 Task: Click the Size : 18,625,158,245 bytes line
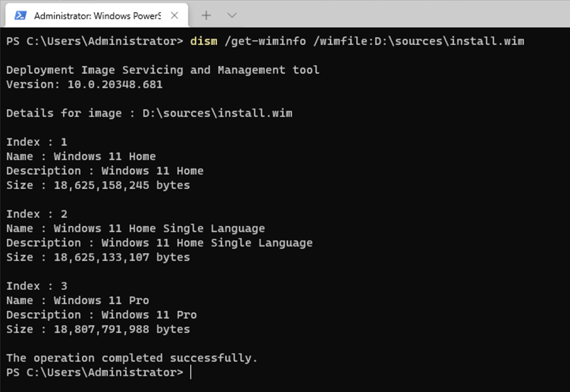click(98, 185)
